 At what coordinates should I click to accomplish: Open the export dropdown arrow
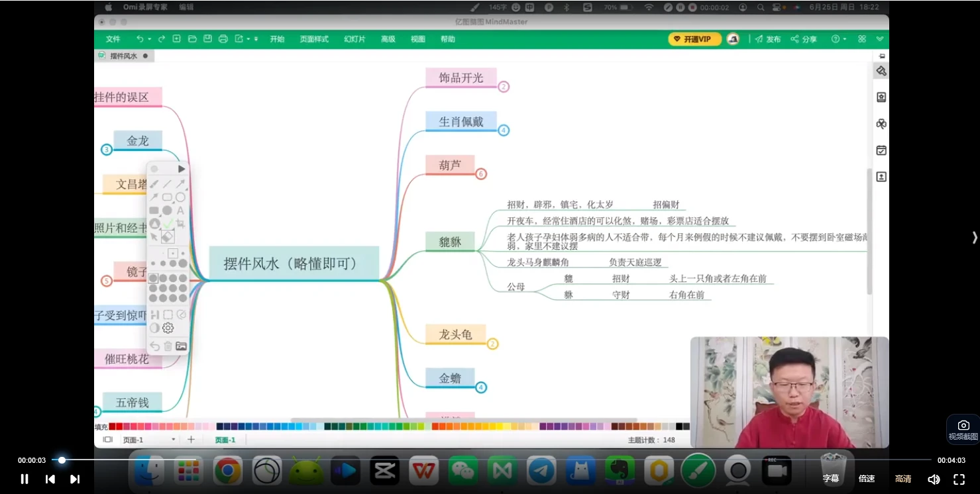pos(248,39)
